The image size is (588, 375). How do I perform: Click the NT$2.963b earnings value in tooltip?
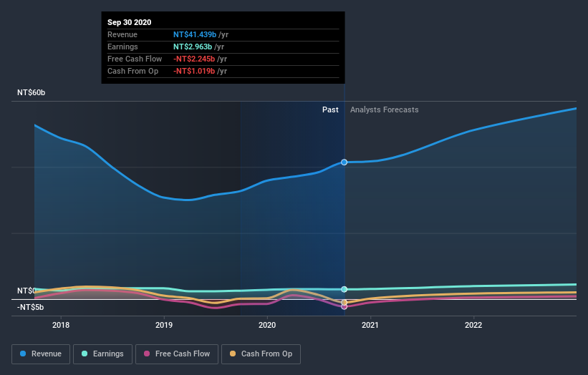[193, 47]
